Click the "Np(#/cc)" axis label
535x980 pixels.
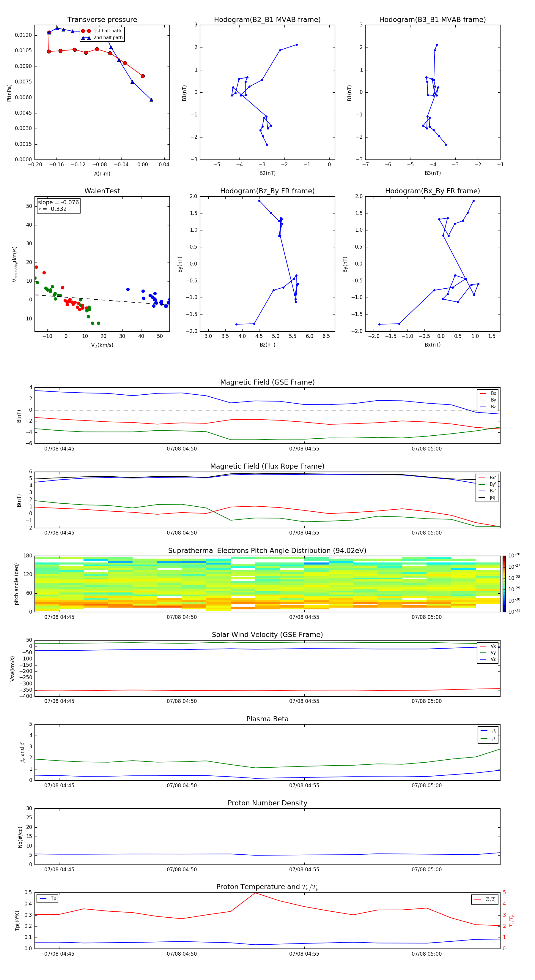(20, 837)
